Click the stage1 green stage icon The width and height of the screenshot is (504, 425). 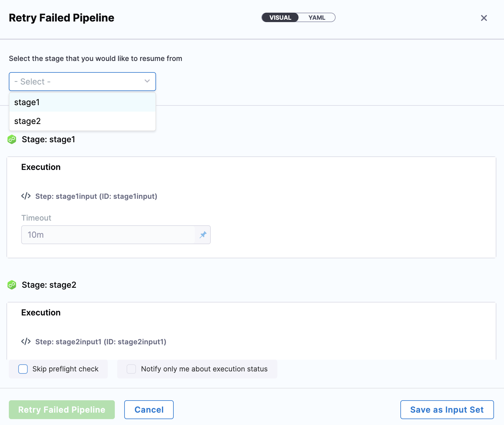(12, 139)
